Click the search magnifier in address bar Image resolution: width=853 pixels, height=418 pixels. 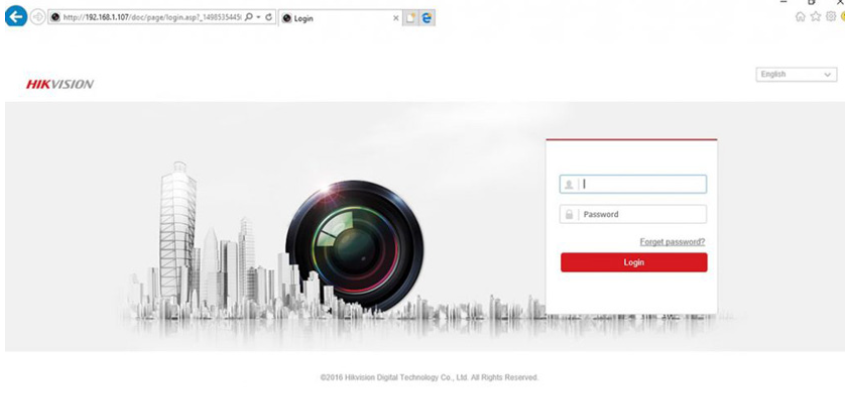pyautogui.click(x=248, y=18)
